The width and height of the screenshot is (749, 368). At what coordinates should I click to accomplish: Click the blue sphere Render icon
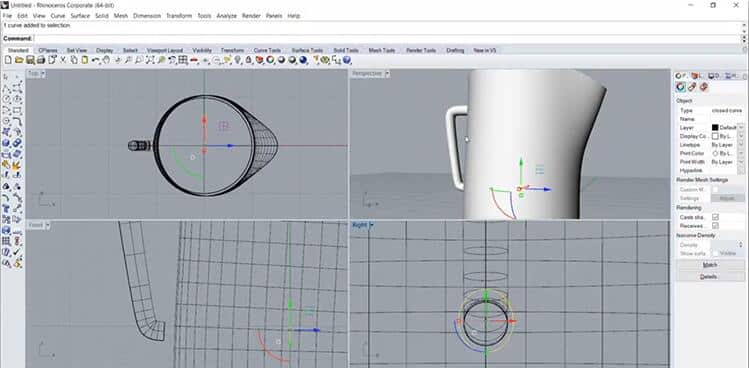[303, 60]
